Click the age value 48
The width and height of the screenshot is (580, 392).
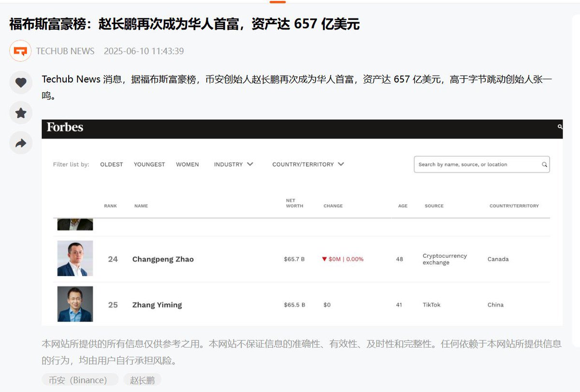(399, 259)
